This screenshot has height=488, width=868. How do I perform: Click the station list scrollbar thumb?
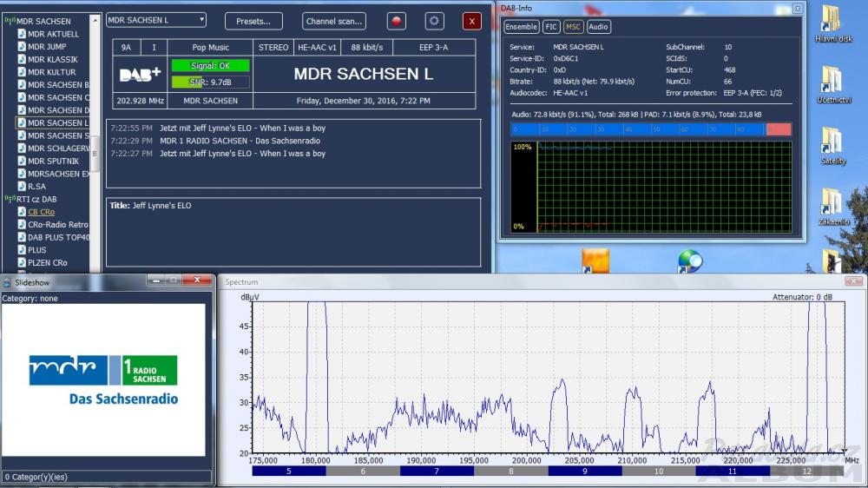[x=95, y=153]
